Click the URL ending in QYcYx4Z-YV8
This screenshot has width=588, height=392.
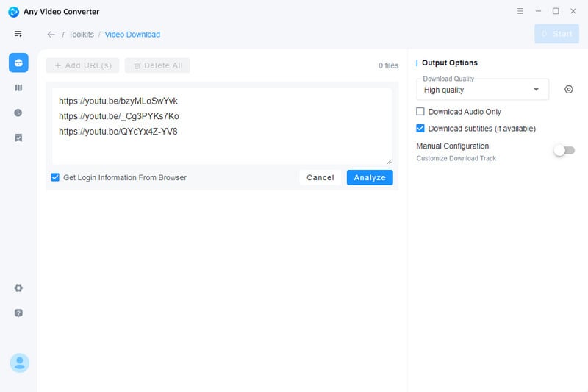click(118, 132)
